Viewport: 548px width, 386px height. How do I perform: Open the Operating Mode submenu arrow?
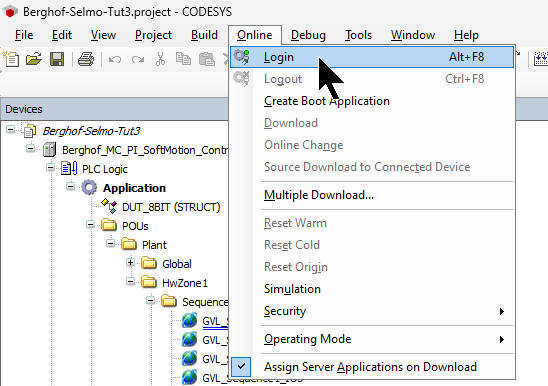502,339
